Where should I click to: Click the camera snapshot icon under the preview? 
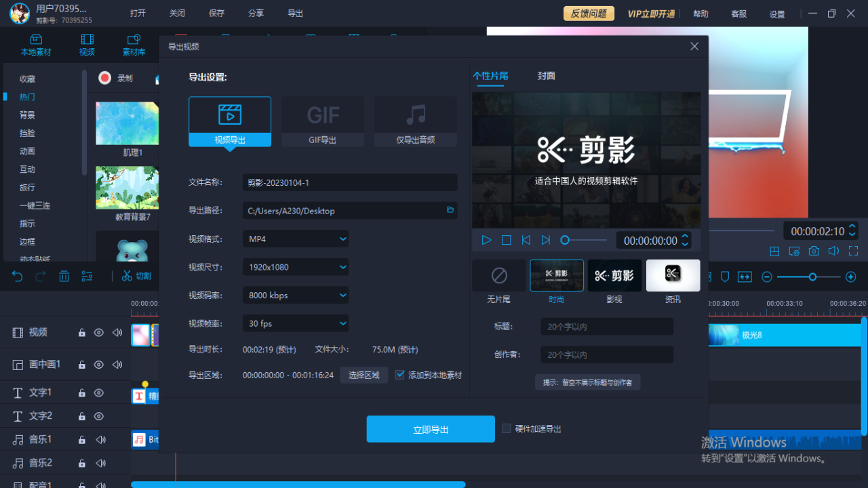pos(813,251)
